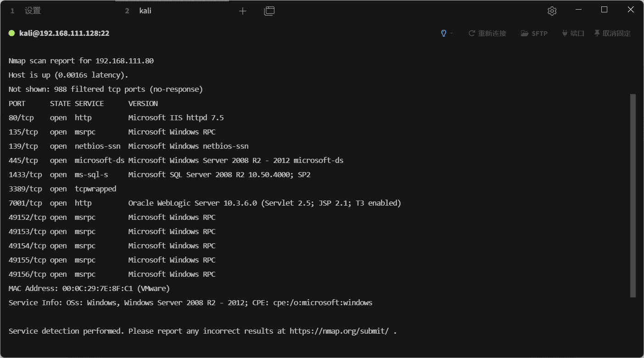The width and height of the screenshot is (644, 358).
Task: Open the 端口 port forwarding plug button
Action: tap(573, 34)
